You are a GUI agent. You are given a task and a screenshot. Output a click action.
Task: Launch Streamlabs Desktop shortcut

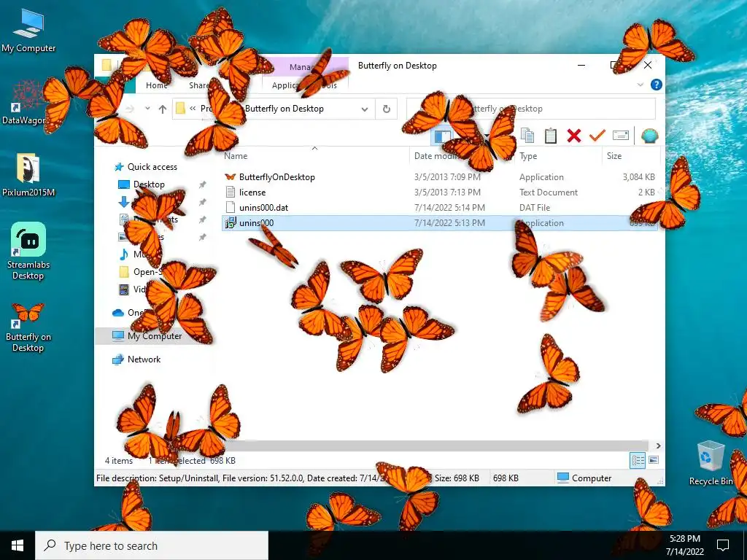[x=28, y=251]
